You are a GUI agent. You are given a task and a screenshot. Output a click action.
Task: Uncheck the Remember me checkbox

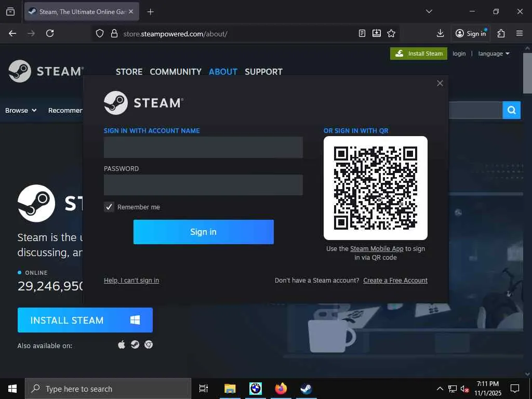[109, 207]
